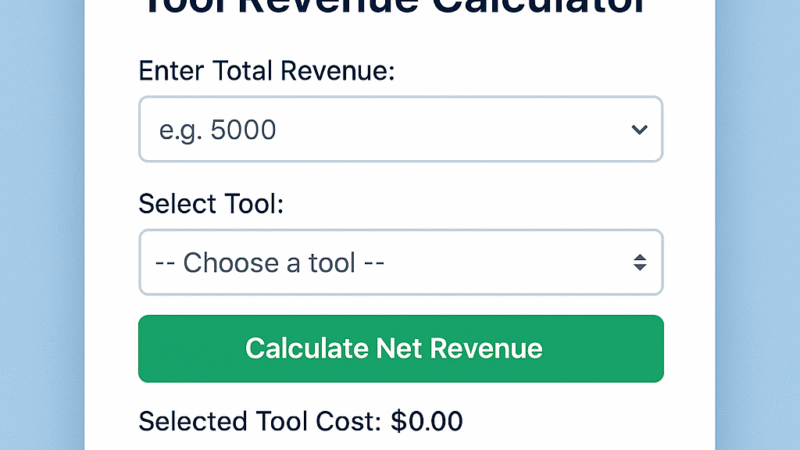Click the Selected Tool Cost text
Image resolution: width=800 pixels, height=450 pixels.
260,421
